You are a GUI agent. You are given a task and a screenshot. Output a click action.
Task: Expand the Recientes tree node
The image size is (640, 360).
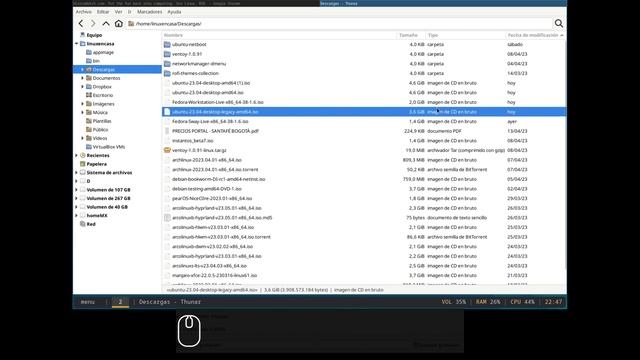pyautogui.click(x=76, y=155)
